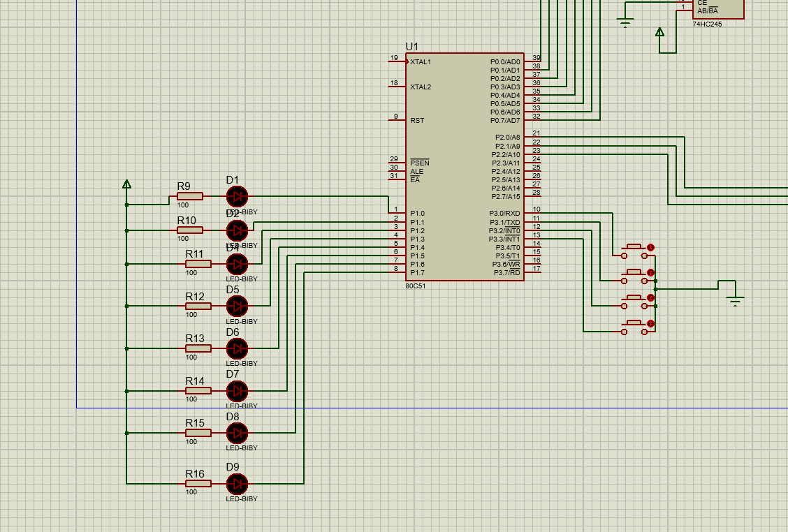
Task: Select the D4 LED symbol
Action: (238, 264)
